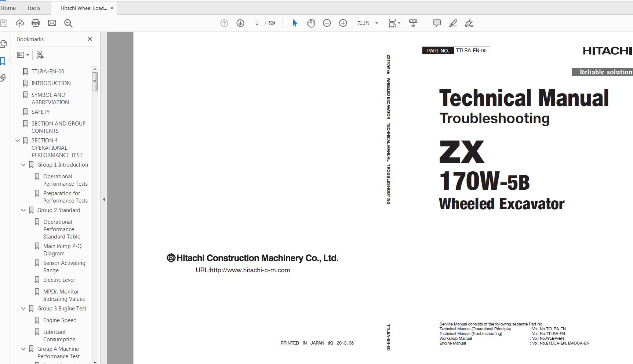Select the Highlight text tool
Screen dimensions: 633x364
[453, 23]
